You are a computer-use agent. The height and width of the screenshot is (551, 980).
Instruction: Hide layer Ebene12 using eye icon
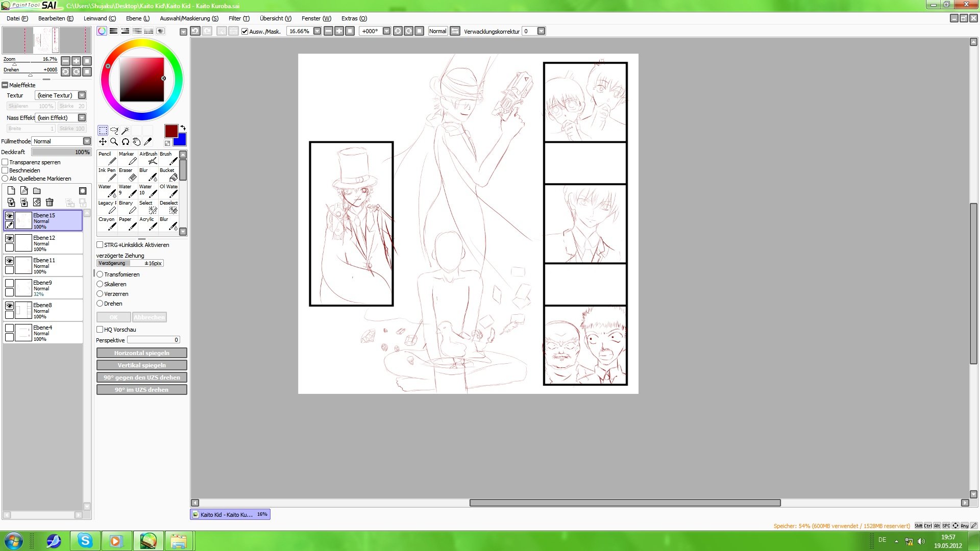9,238
